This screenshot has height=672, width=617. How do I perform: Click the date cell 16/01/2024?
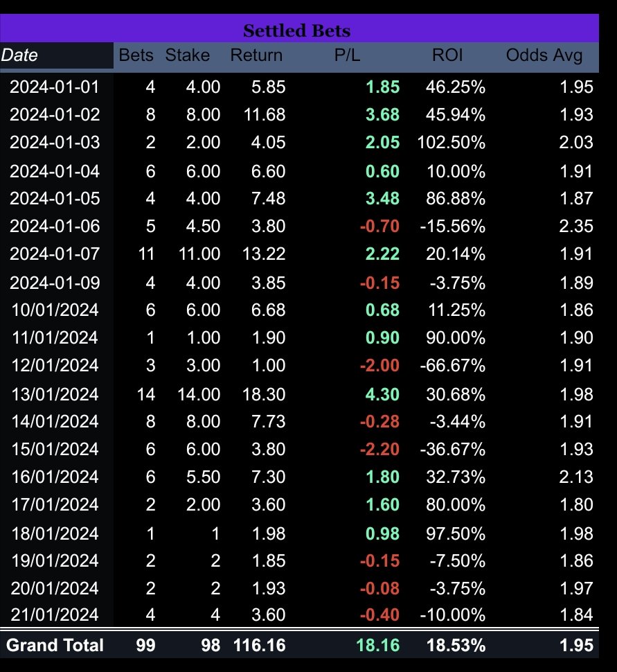(x=55, y=477)
